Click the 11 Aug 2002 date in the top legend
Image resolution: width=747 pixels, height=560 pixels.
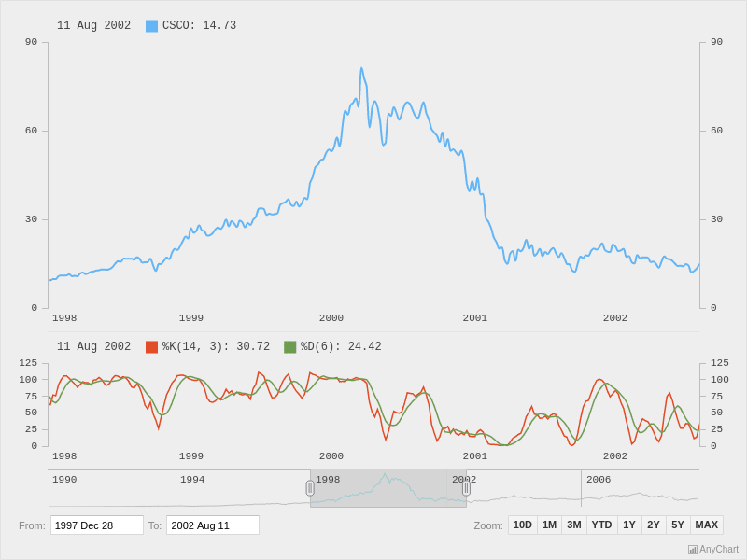click(94, 25)
